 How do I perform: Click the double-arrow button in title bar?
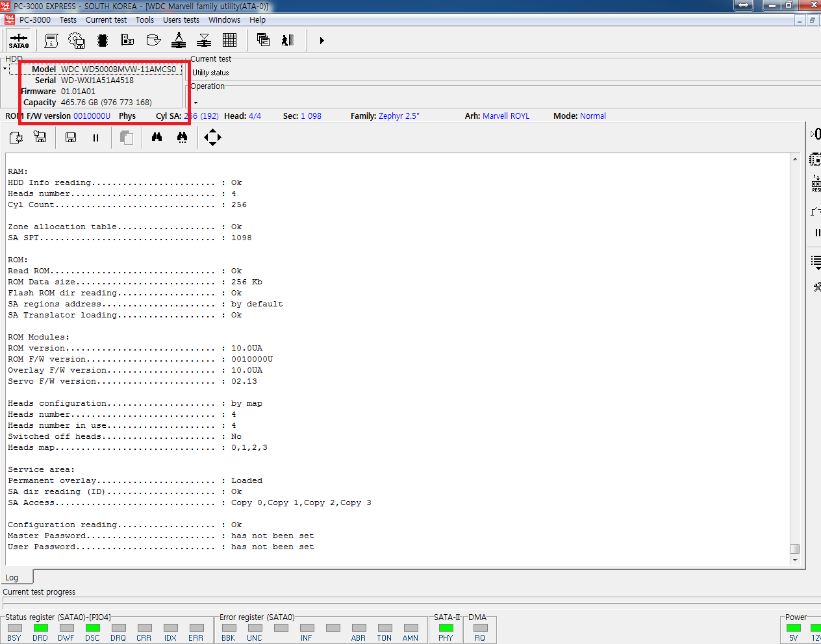[744, 5]
